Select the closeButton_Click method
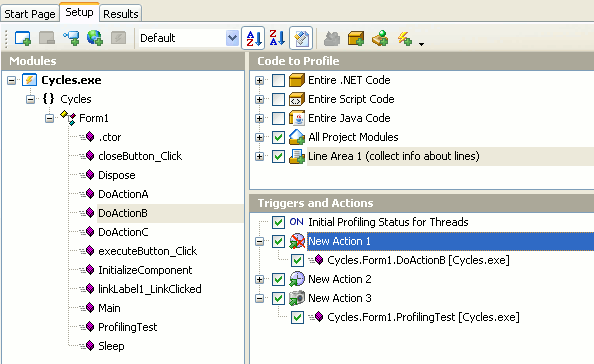Image resolution: width=594 pixels, height=364 pixels. point(140,156)
